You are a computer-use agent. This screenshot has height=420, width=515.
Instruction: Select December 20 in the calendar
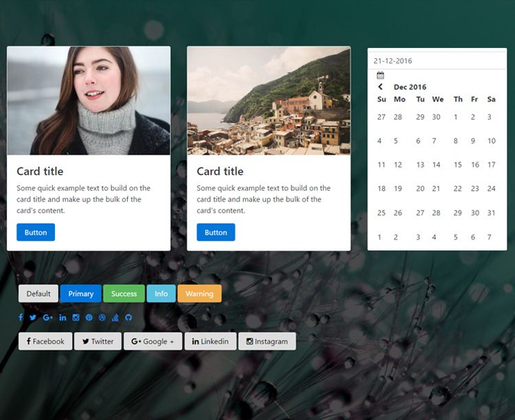(x=420, y=189)
